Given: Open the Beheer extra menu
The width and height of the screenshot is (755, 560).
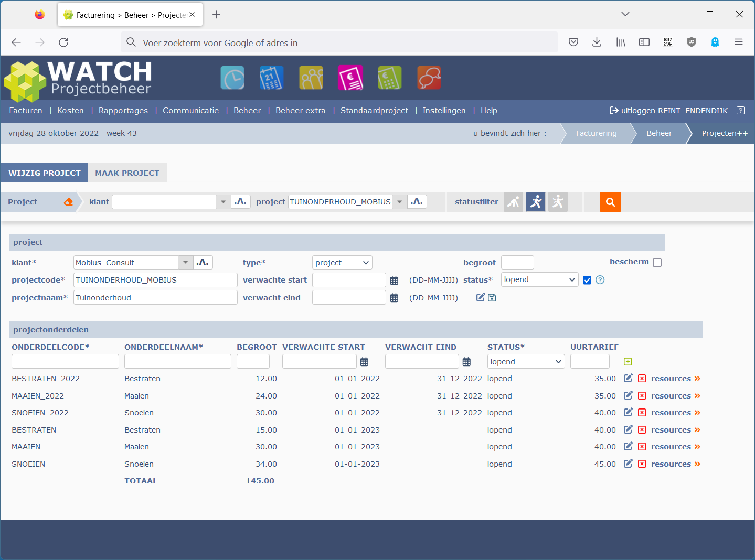Looking at the screenshot, I should click(301, 111).
